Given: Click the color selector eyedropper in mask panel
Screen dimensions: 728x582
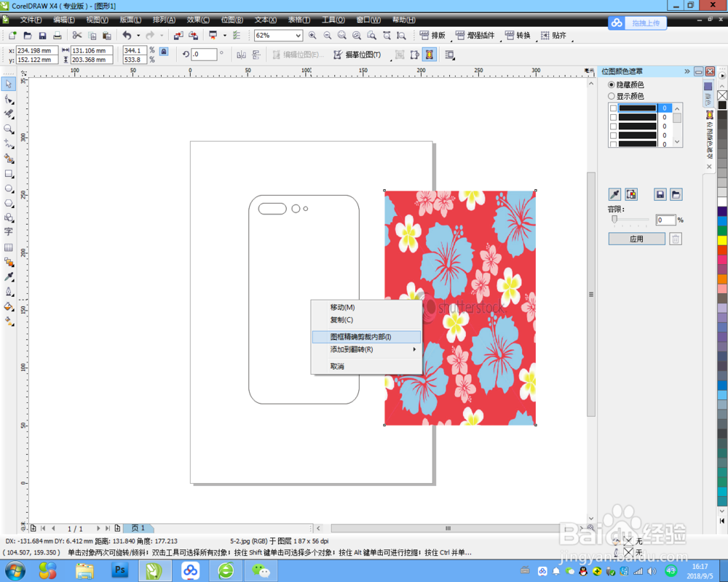Looking at the screenshot, I should (614, 194).
